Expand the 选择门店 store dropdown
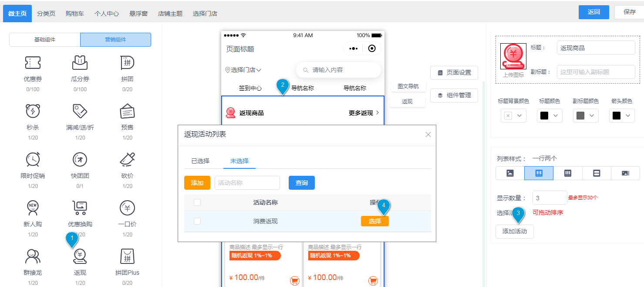644x287 pixels. pos(243,70)
